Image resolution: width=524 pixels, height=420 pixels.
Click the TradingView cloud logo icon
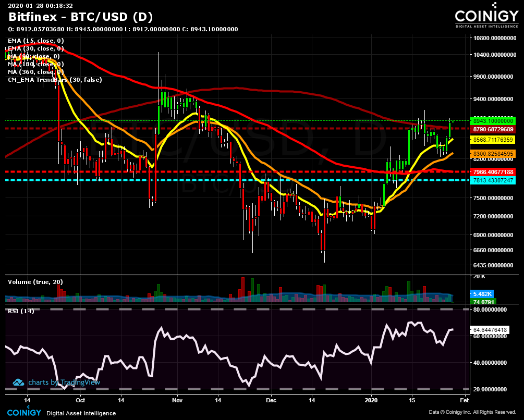(x=18, y=382)
